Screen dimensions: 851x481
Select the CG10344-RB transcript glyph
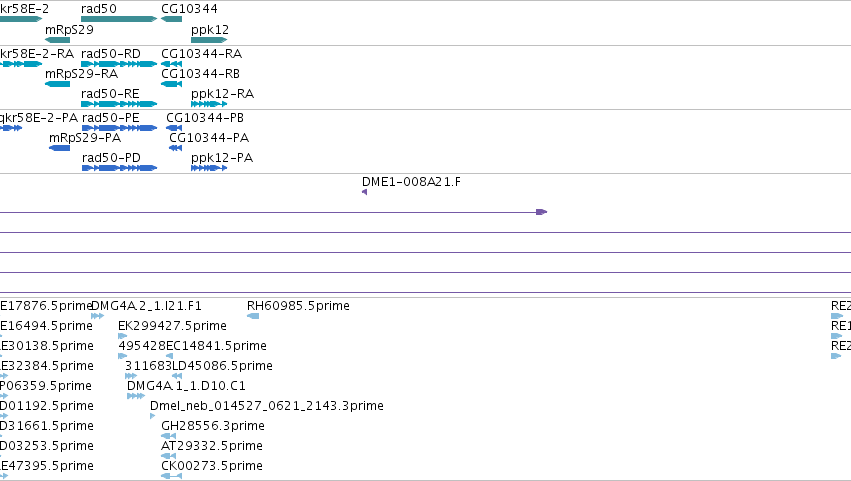coord(172,84)
